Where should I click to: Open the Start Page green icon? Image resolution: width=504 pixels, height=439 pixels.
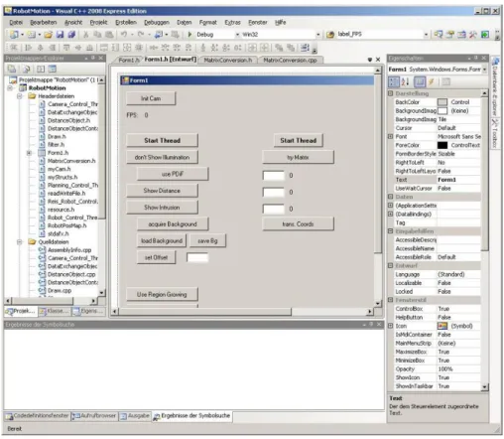point(485,34)
